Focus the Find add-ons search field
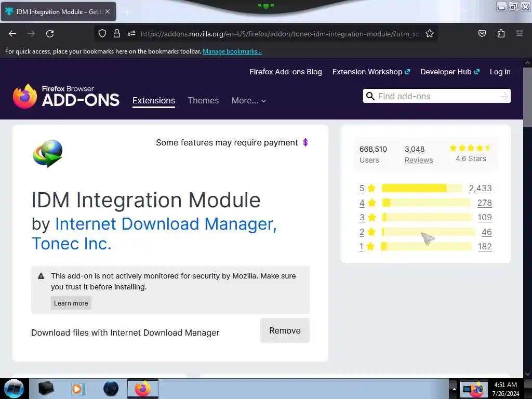The height and width of the screenshot is (399, 532). [436, 96]
